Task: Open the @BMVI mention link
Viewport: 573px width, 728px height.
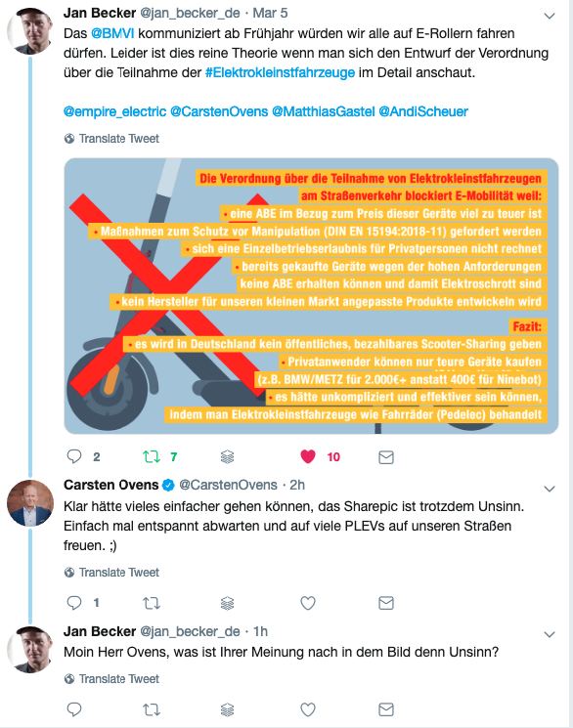Action: coord(112,33)
